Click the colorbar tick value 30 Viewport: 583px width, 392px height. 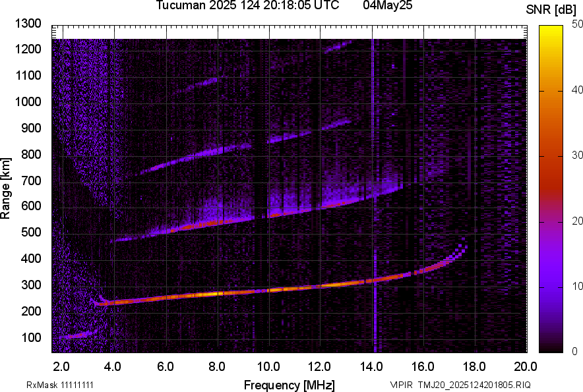pos(577,155)
